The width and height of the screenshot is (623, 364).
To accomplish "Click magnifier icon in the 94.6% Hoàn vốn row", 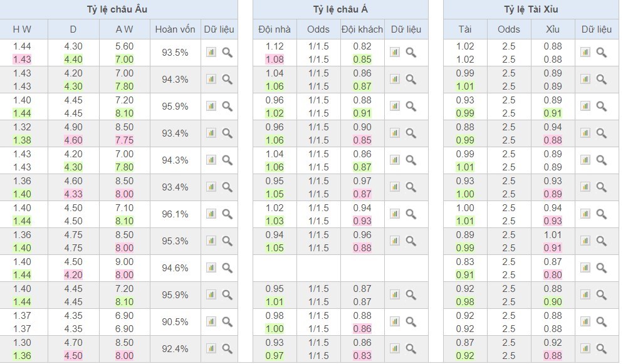I will point(227,268).
